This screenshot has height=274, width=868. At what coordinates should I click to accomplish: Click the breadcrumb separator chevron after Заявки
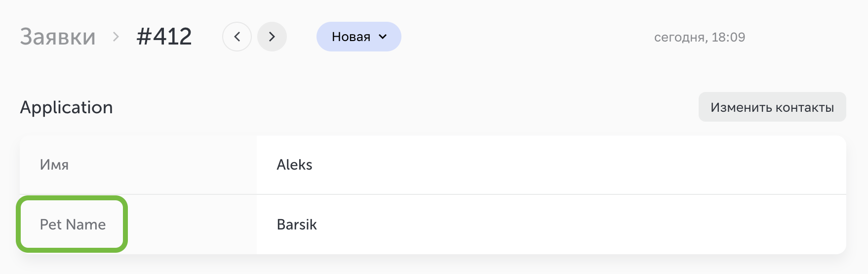pos(116,37)
